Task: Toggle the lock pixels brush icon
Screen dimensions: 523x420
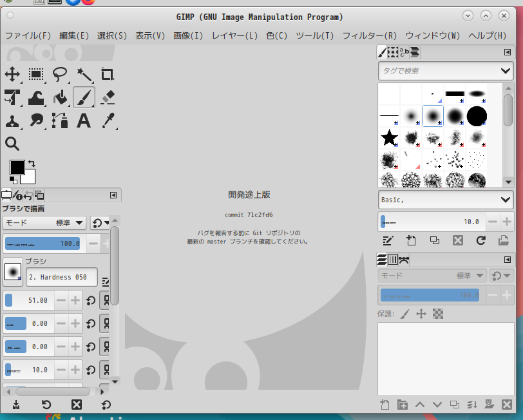Action: tap(404, 314)
